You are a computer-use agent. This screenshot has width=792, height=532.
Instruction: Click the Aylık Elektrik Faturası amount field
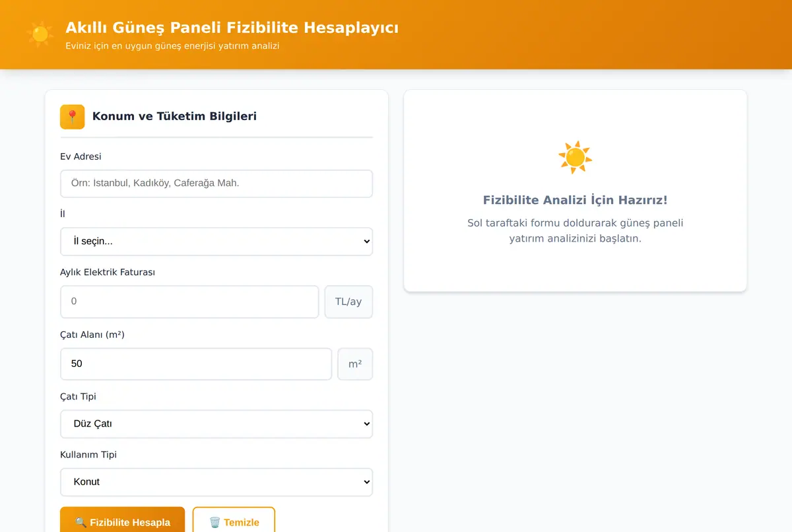pyautogui.click(x=189, y=302)
